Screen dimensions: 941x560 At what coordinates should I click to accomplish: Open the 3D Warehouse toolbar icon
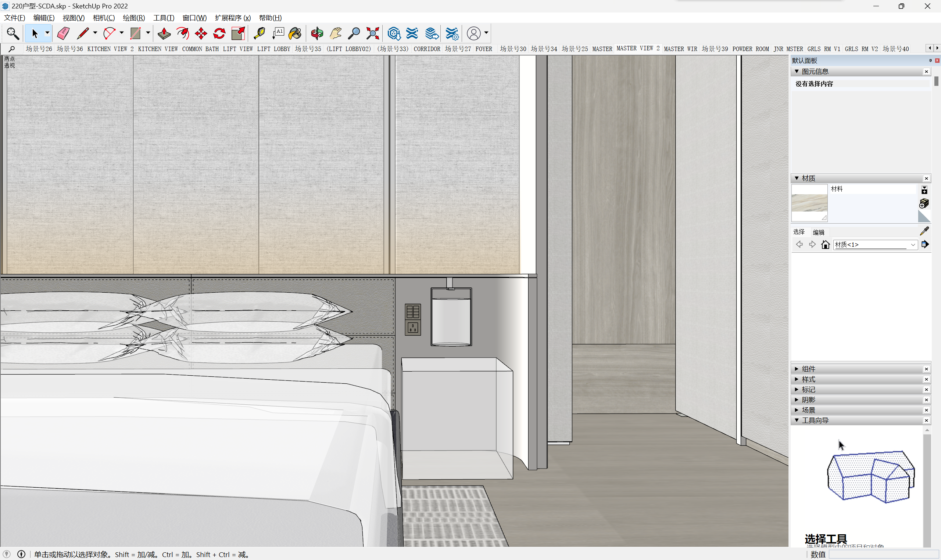point(394,33)
